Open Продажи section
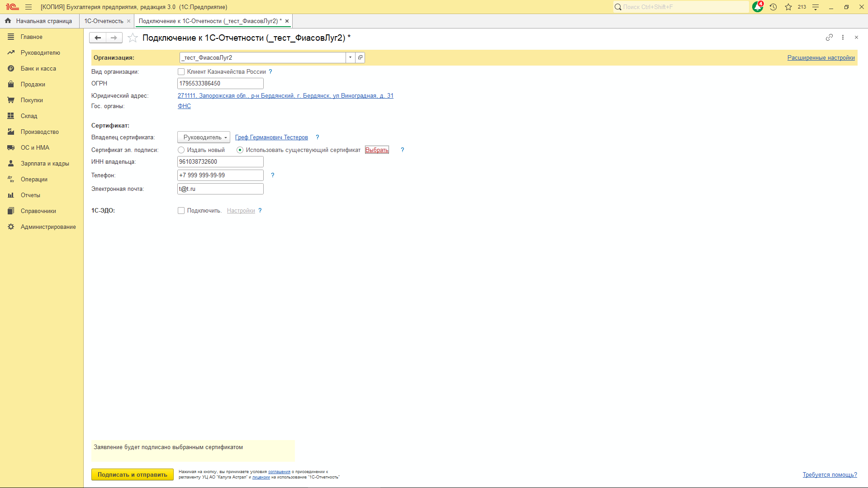868x488 pixels. [42, 84]
